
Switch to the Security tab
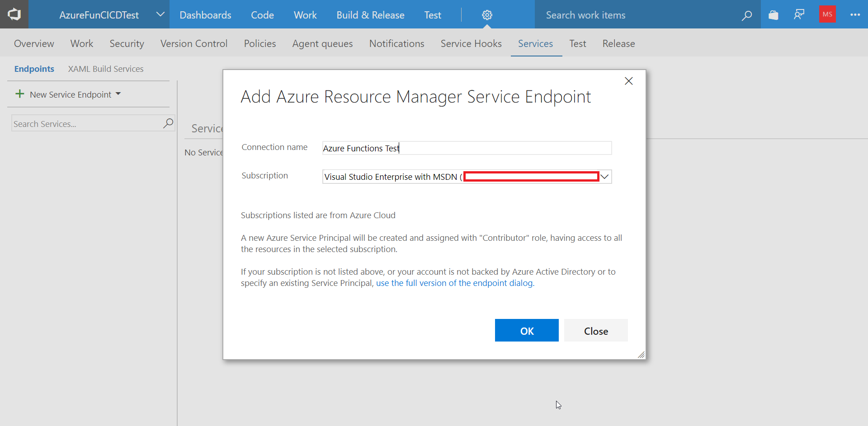point(127,43)
